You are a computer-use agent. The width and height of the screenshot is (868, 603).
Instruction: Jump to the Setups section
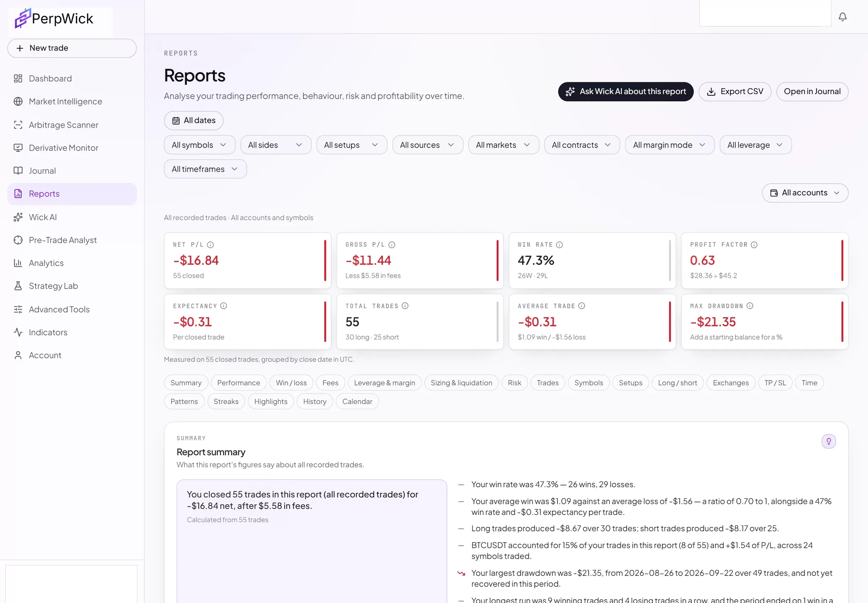coord(630,383)
